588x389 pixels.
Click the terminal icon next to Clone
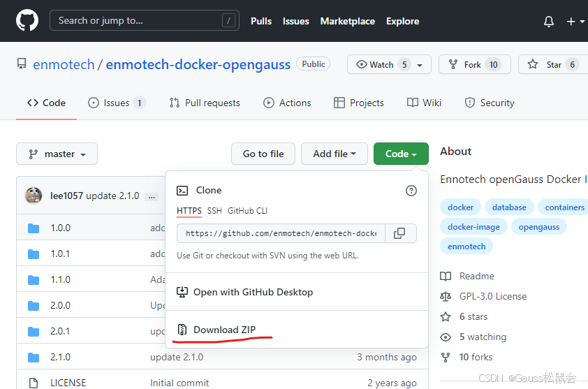click(182, 191)
